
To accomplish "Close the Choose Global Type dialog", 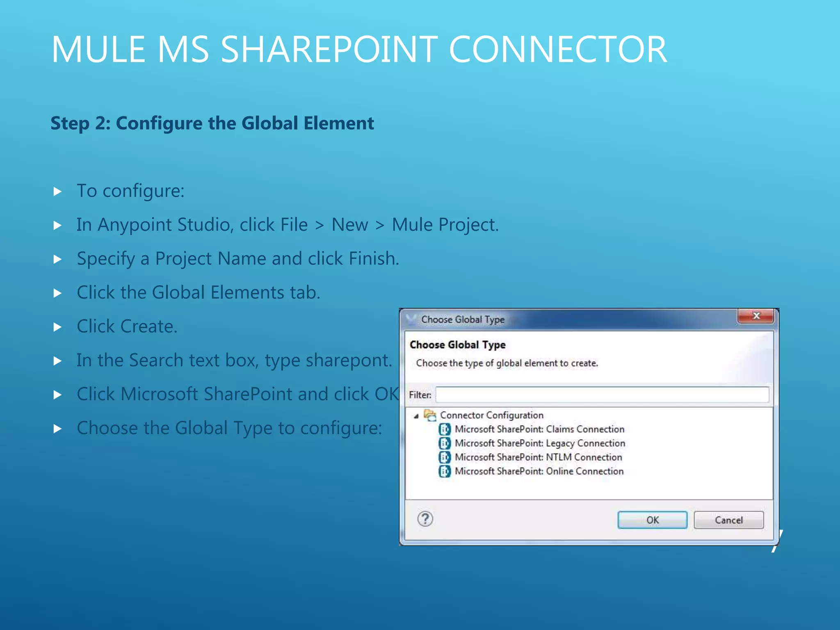I will point(756,315).
